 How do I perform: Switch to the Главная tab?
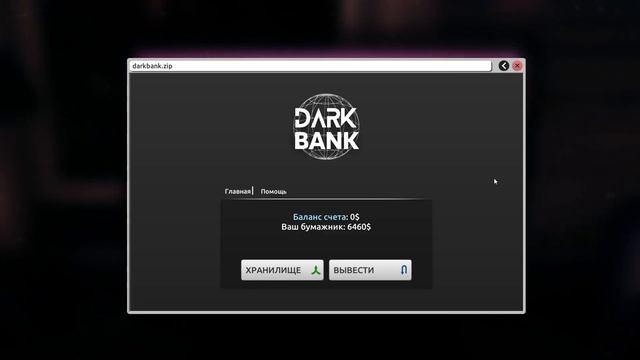pos(238,191)
